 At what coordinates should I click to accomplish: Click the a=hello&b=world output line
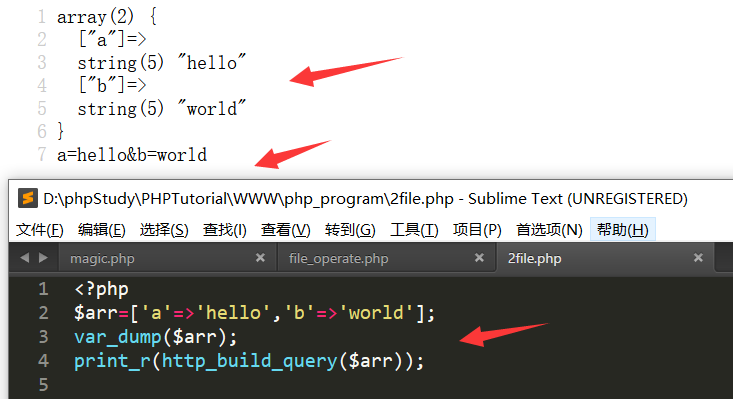tap(132, 155)
